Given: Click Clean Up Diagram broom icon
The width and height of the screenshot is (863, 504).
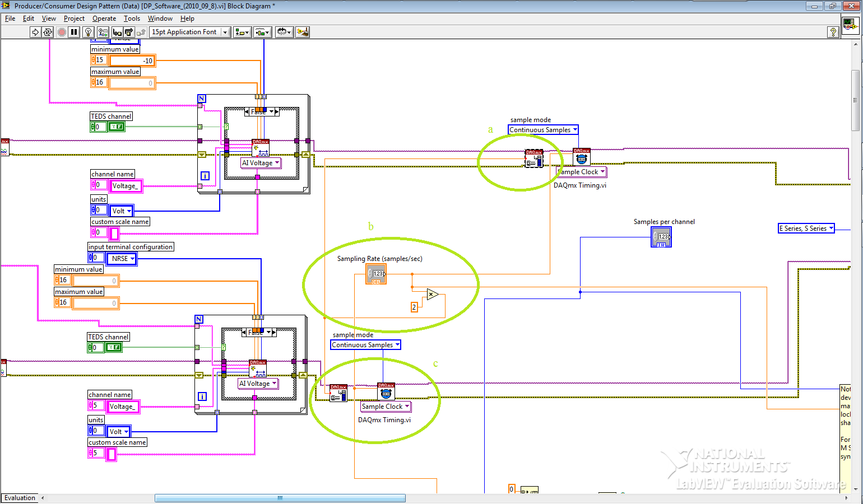Looking at the screenshot, I should [303, 32].
